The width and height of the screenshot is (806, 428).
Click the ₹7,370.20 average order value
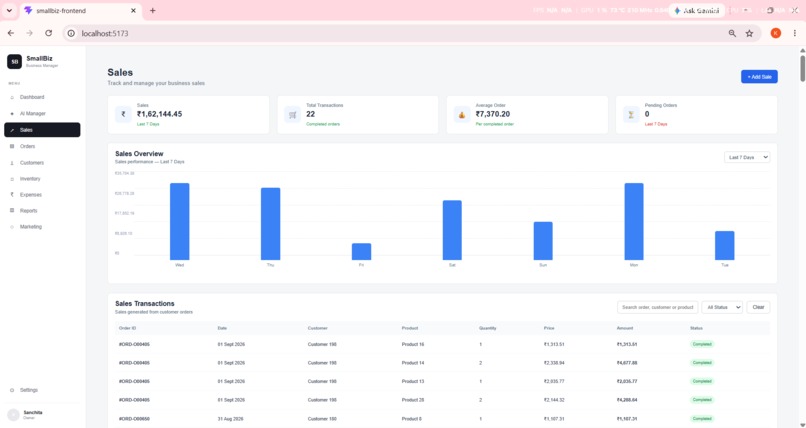pos(493,114)
